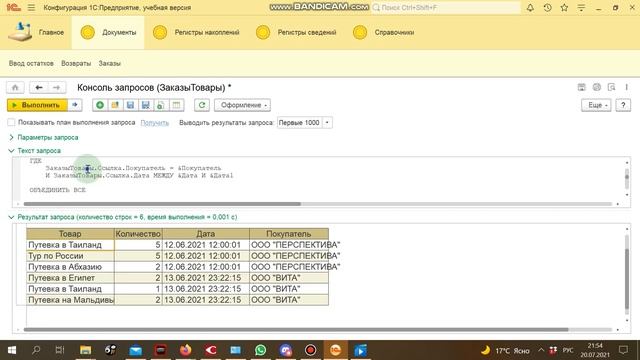Open the 1C main menu hamburger icon
The image size is (640, 360).
point(31,7)
